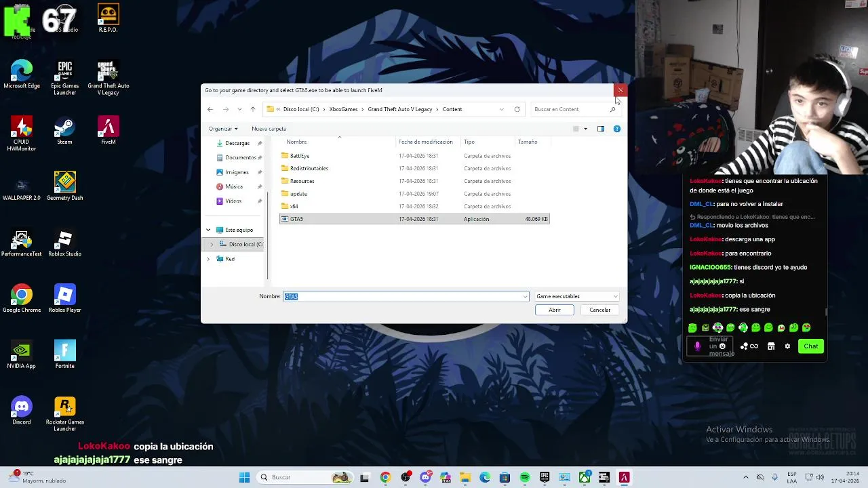Open Geometry Dash desktop shortcut
The image size is (868, 488).
(65, 186)
